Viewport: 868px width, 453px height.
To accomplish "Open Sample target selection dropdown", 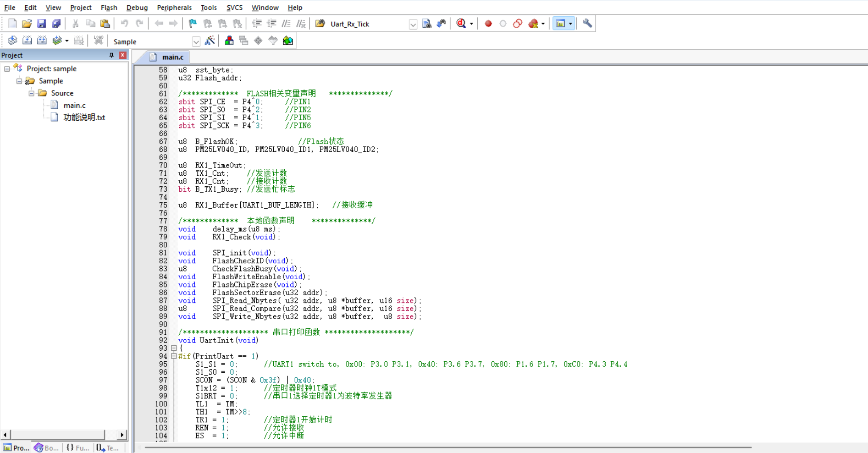I will pyautogui.click(x=196, y=42).
